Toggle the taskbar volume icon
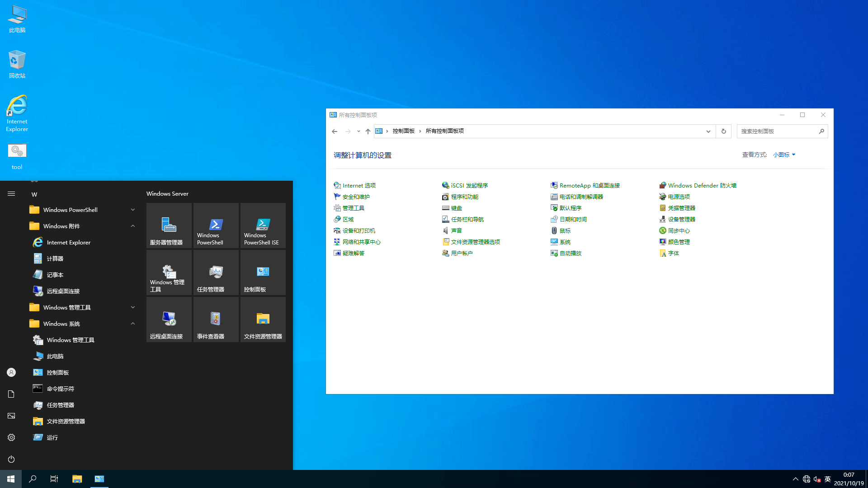The width and height of the screenshot is (868, 488). (817, 479)
